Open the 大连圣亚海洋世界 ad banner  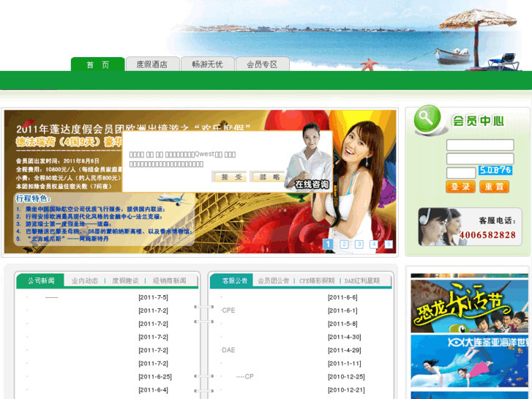click(469, 362)
